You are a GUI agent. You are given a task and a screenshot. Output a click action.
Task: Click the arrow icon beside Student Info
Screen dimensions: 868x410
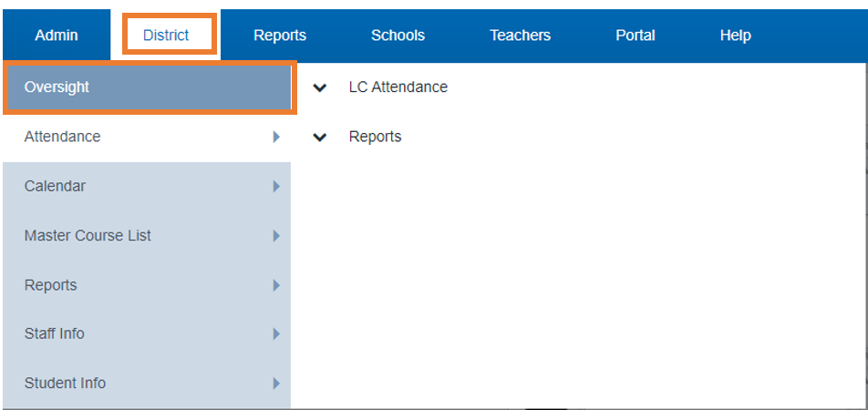point(275,384)
